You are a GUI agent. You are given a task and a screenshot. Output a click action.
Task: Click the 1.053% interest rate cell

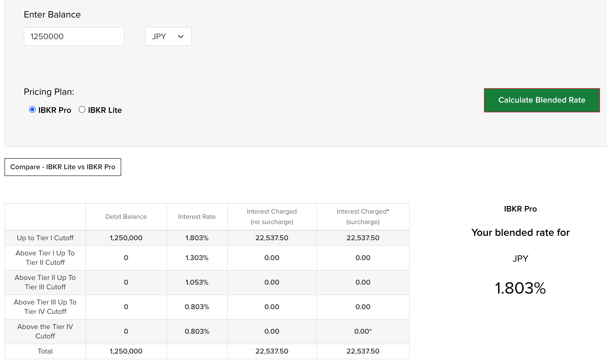point(197,282)
